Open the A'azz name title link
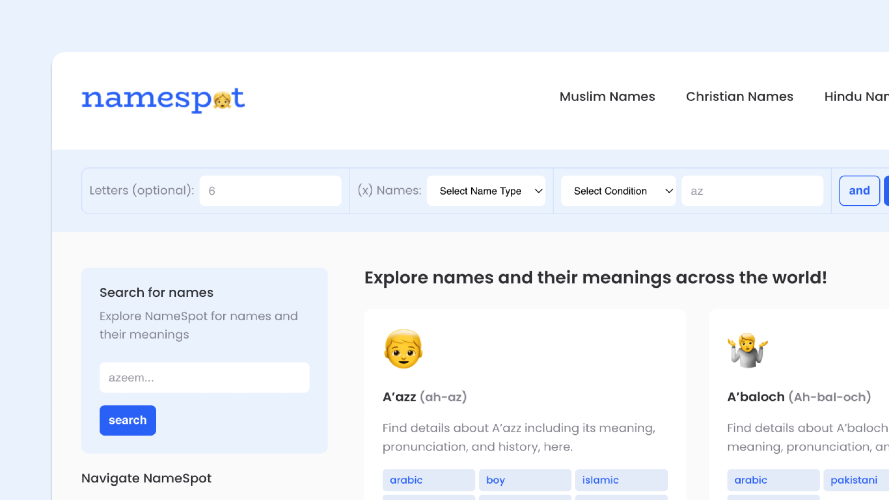The height and width of the screenshot is (500, 889). [399, 397]
